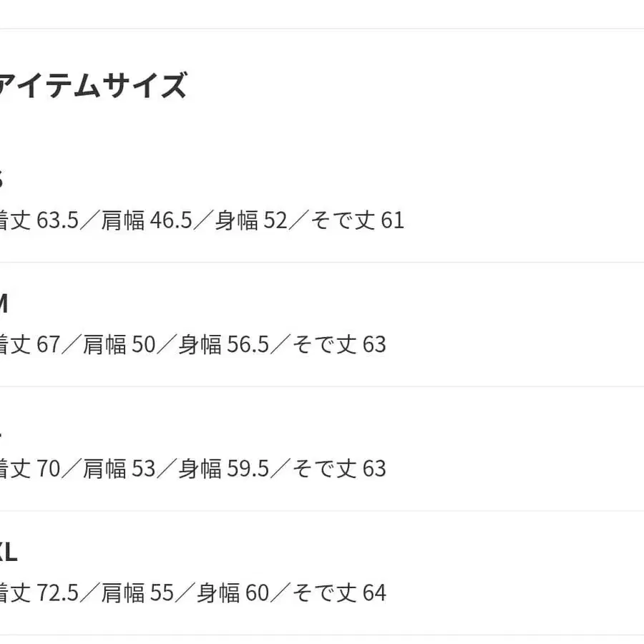
Task: Click そで丈 63 in the M row
Action: coord(339,345)
